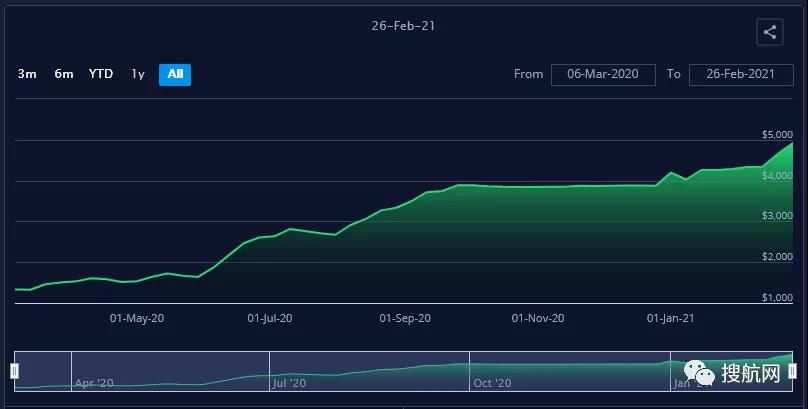
Task: Click the 26-Feb-21 chart title
Action: click(404, 26)
